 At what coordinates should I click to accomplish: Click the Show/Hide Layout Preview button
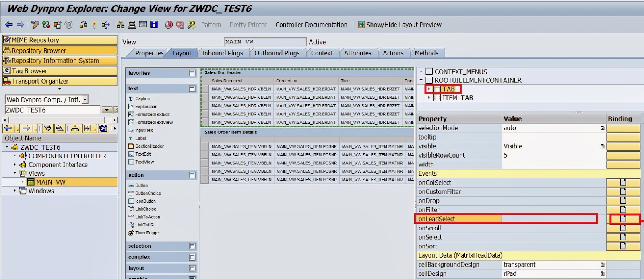(x=400, y=25)
